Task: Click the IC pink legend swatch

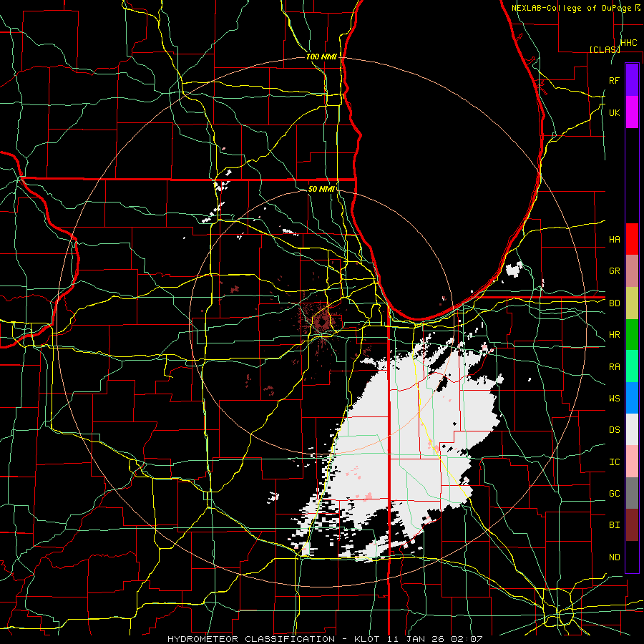Action: click(x=632, y=462)
